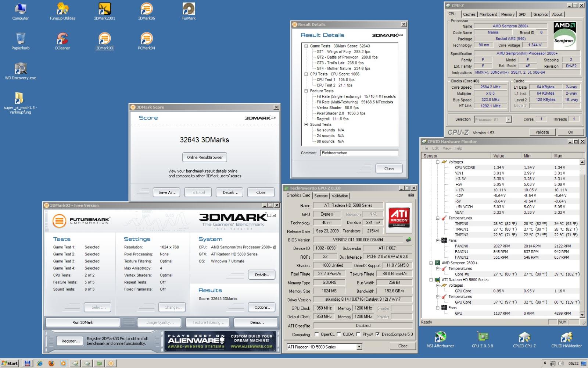
Task: Collapse Feature Tests tree node
Action: point(306,91)
